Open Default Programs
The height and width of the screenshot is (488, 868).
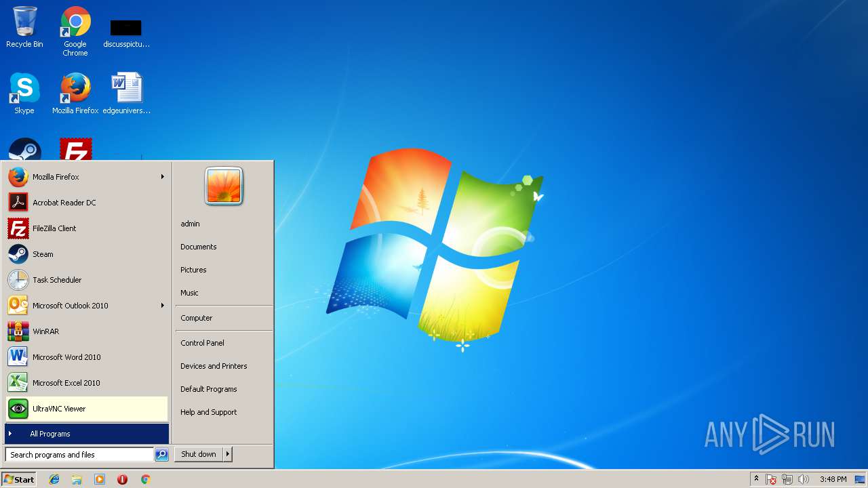pos(208,389)
